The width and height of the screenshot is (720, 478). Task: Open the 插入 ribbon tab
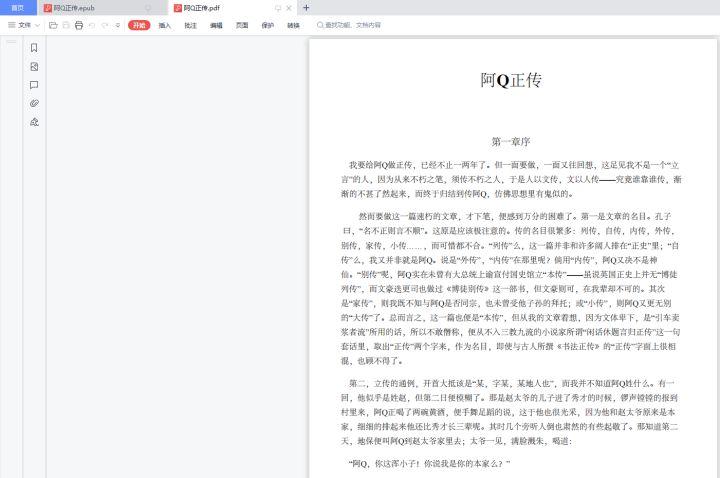point(165,25)
